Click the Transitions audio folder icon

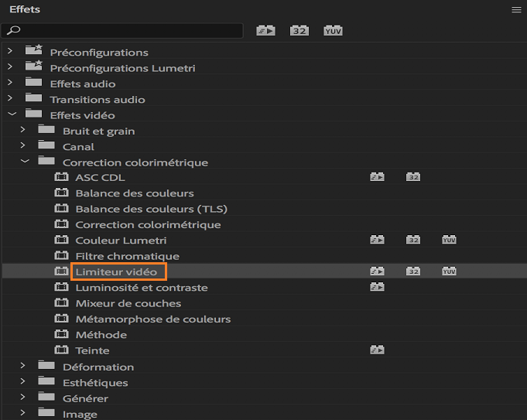33,99
